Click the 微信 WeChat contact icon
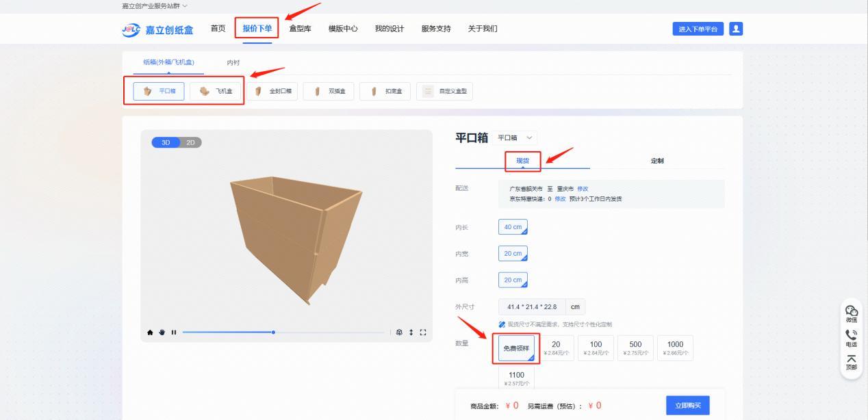Viewport: 868px width, 420px height. pos(851,313)
